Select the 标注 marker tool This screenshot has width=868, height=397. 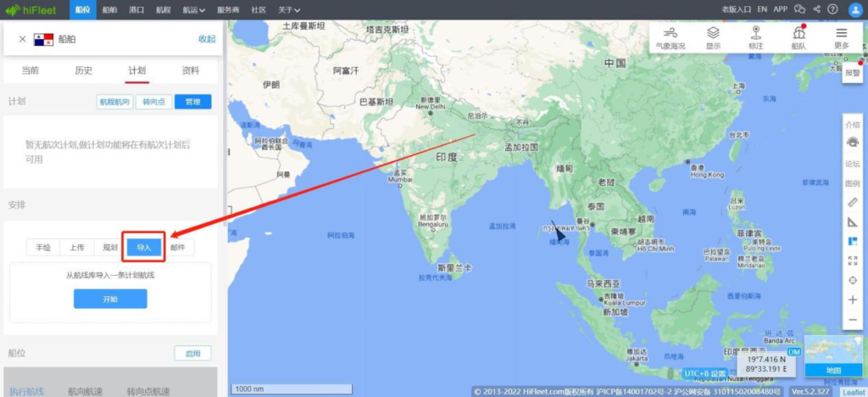[x=755, y=37]
